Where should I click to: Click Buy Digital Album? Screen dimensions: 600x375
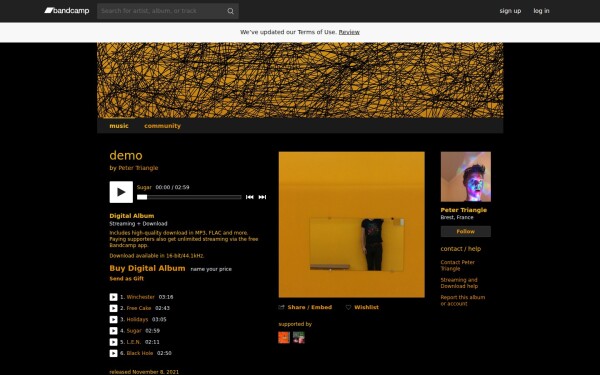click(147, 268)
